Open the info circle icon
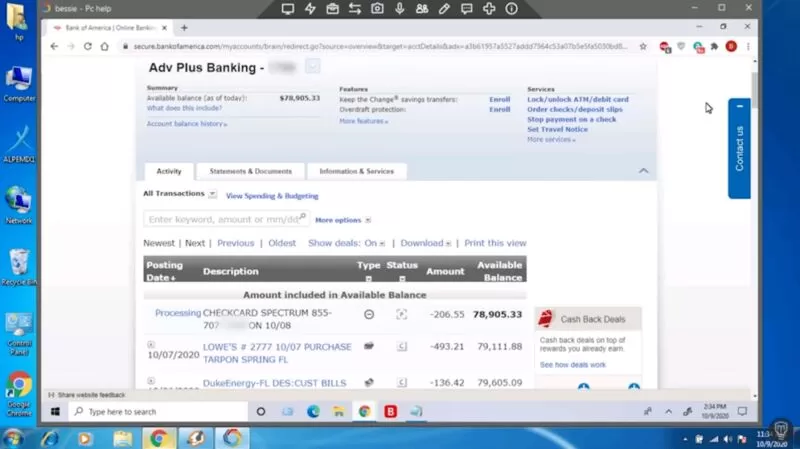The image size is (800, 449). (x=512, y=9)
